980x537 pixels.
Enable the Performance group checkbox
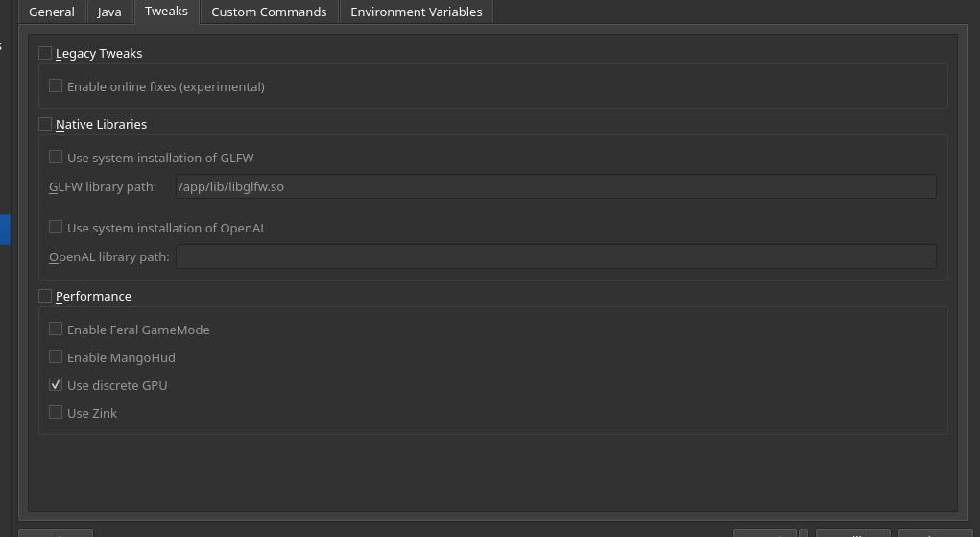[45, 296]
